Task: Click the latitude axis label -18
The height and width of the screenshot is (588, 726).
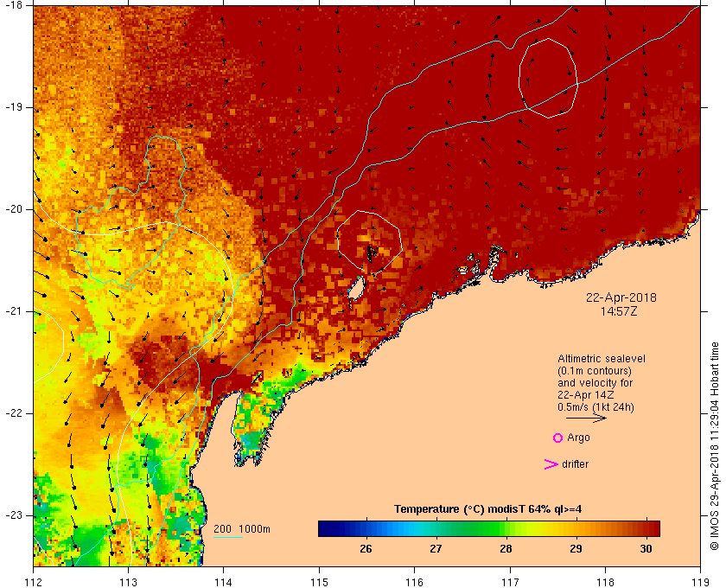Action: tap(14, 4)
